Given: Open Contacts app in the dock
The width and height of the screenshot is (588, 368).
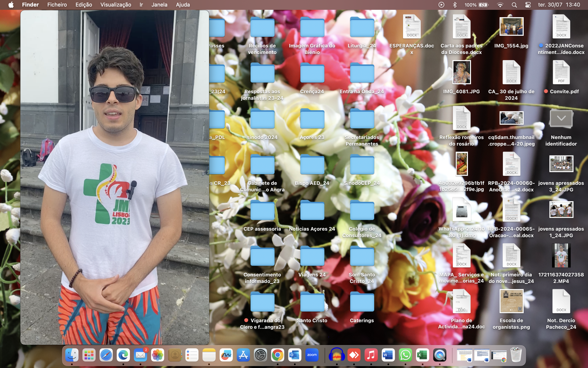Looking at the screenshot, I should point(175,355).
